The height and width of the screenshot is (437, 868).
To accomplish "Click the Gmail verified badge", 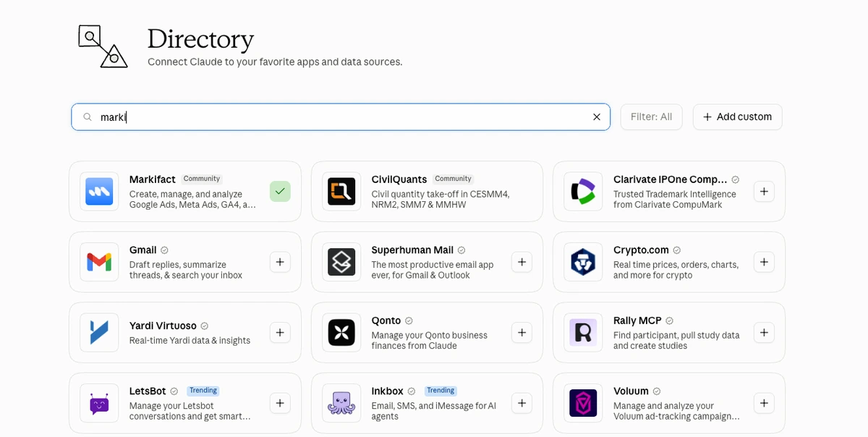I will click(164, 250).
